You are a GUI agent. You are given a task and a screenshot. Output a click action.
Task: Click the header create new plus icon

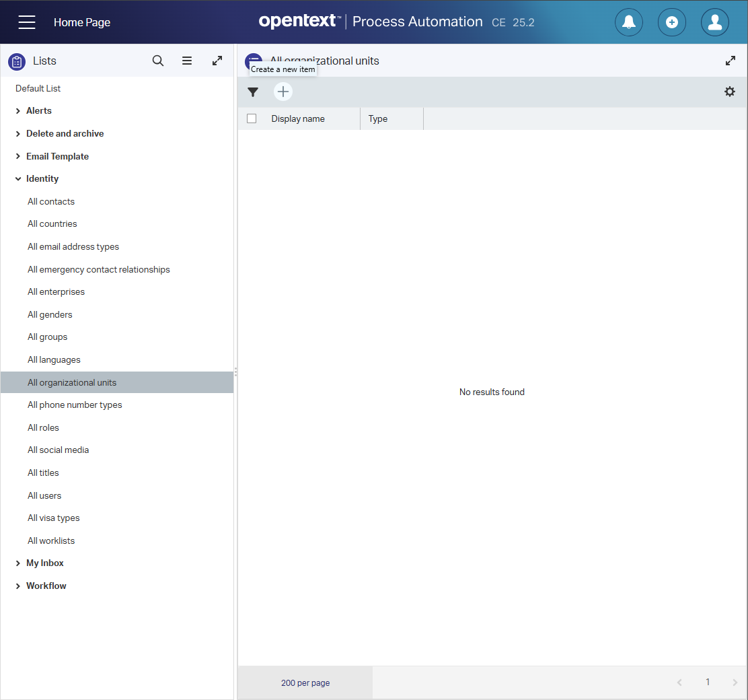pyautogui.click(x=671, y=22)
